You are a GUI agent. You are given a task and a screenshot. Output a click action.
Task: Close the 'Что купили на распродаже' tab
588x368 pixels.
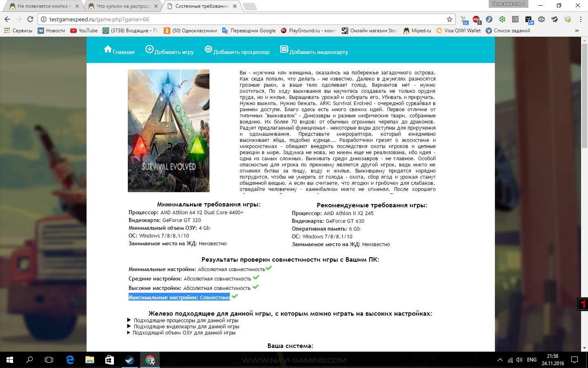(x=156, y=6)
